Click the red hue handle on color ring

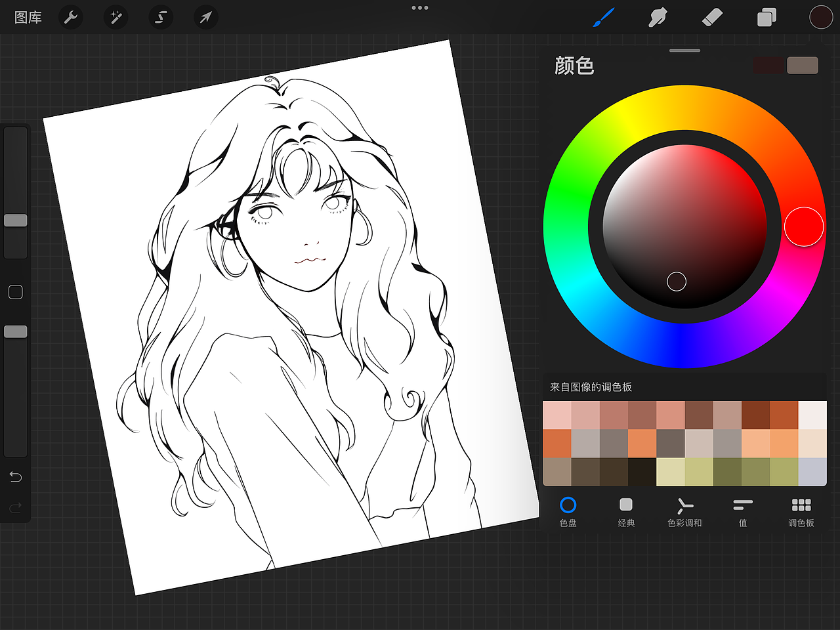click(x=804, y=227)
